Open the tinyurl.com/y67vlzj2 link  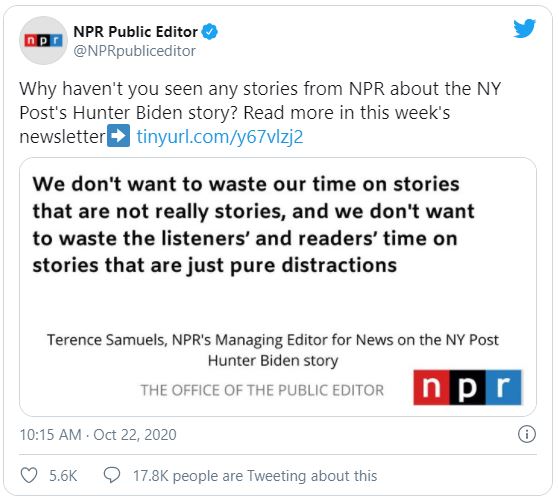tap(220, 136)
